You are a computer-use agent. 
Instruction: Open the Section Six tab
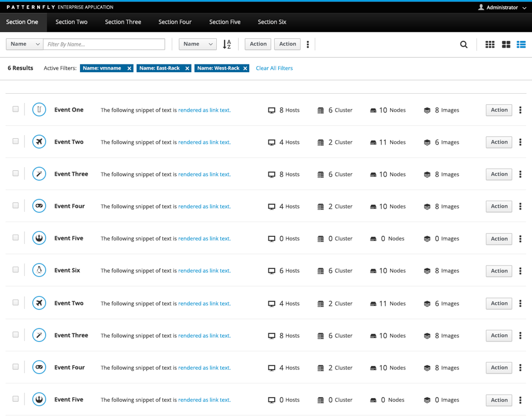click(x=272, y=22)
